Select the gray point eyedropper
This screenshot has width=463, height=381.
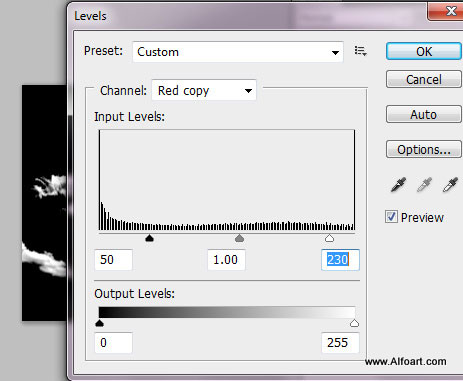pyautogui.click(x=424, y=185)
